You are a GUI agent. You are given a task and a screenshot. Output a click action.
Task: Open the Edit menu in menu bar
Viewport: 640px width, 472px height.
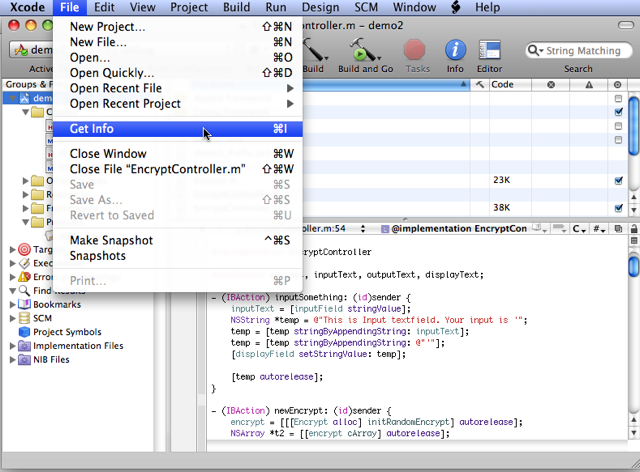(x=104, y=7)
